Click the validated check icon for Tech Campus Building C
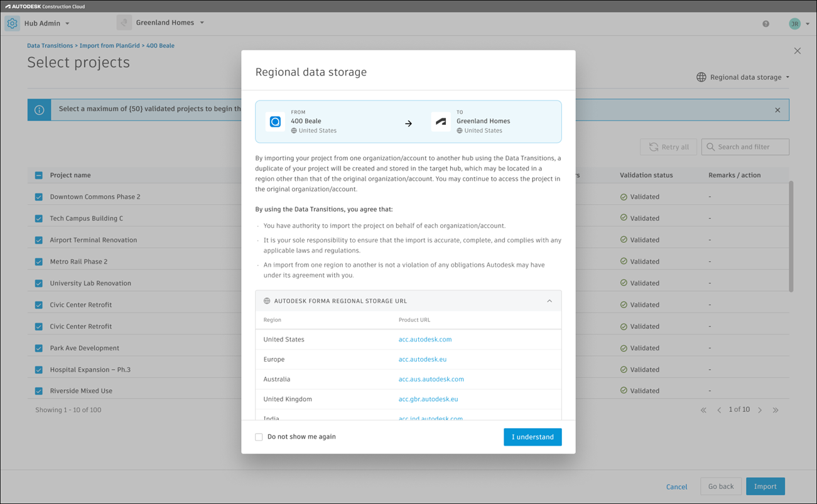817x504 pixels. 624,218
